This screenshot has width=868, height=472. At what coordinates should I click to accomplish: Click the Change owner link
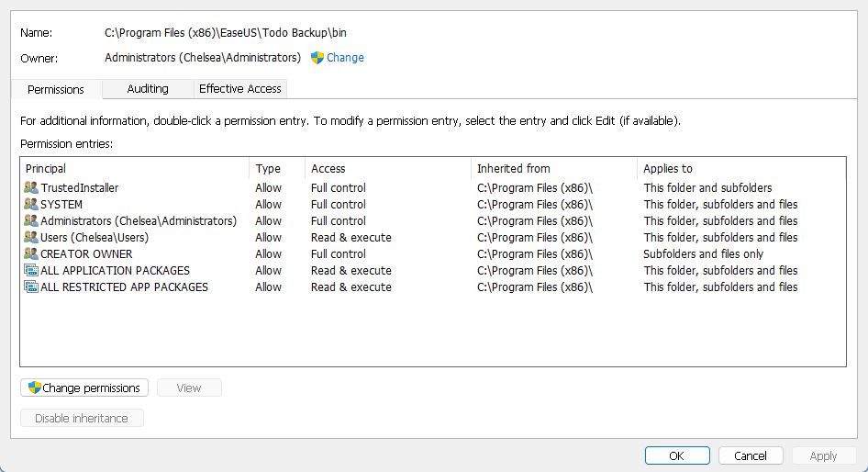point(345,58)
